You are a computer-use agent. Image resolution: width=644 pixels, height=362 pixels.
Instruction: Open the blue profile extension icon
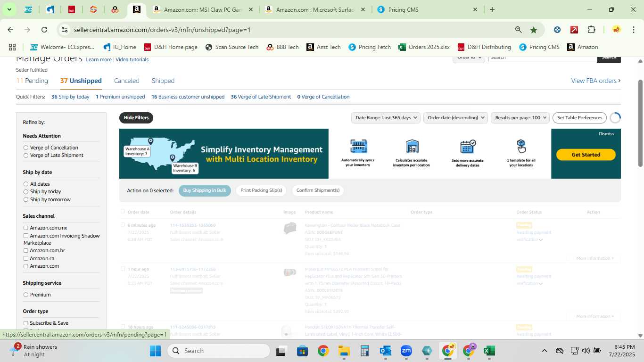557,30
